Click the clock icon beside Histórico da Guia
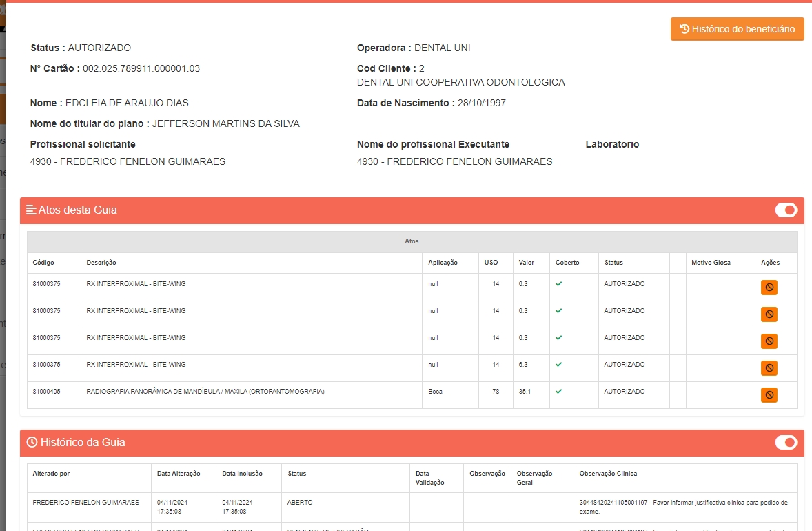812x531 pixels. (32, 443)
